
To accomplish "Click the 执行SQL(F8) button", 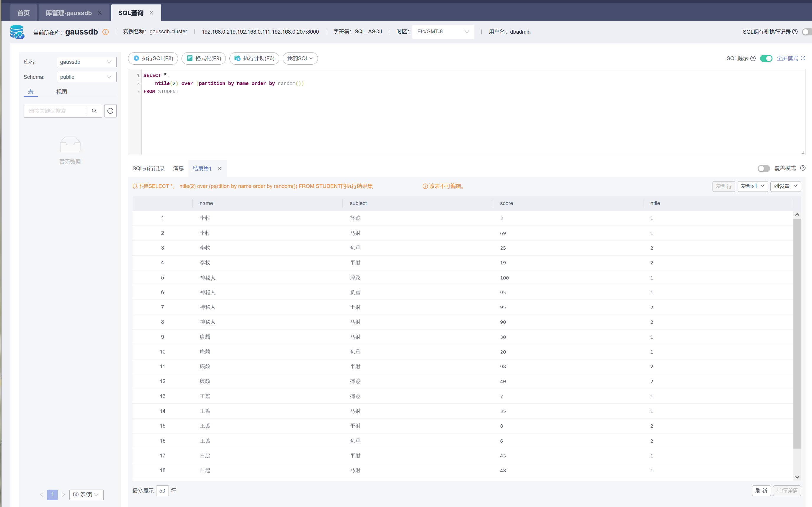I will pyautogui.click(x=153, y=58).
